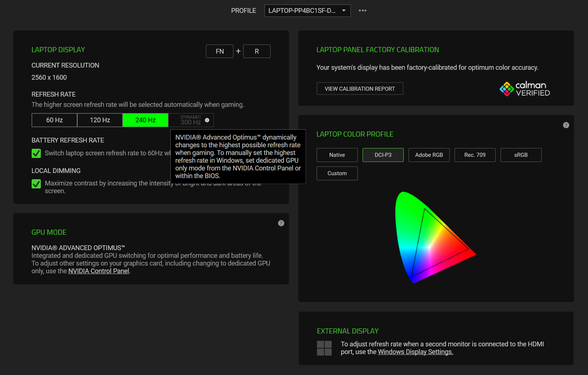This screenshot has height=375, width=588.
Task: Click the three-dot profile options icon
Action: (x=362, y=11)
